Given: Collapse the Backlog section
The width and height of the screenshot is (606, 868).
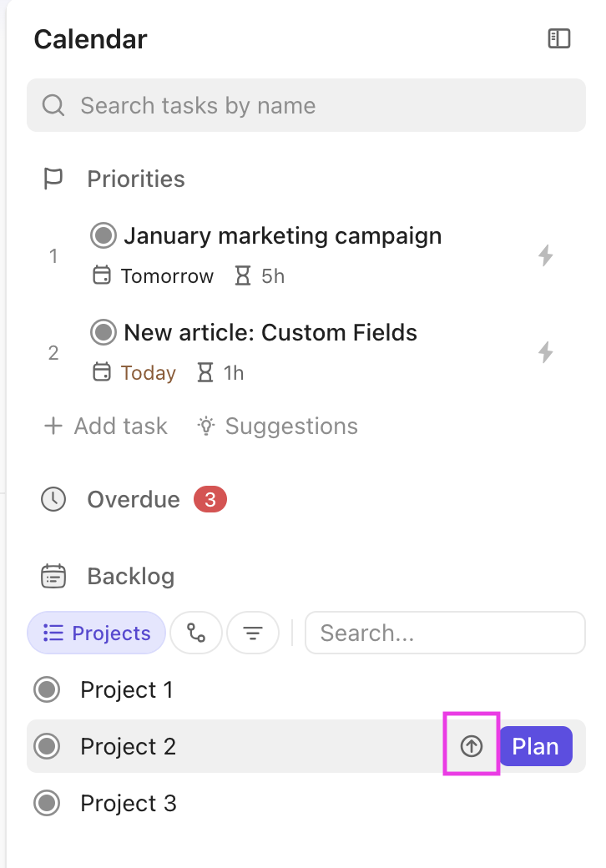Looking at the screenshot, I should 130,577.
